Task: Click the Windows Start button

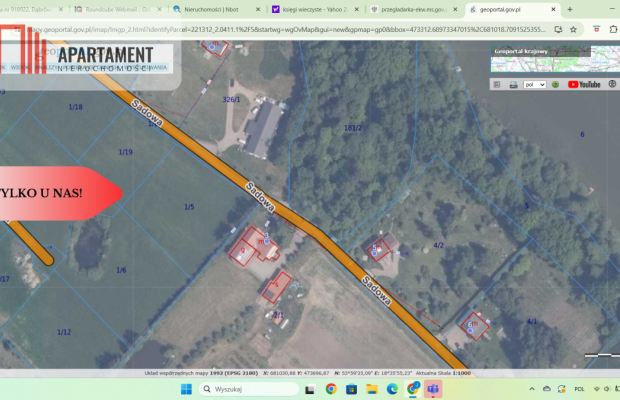Action: click(184, 388)
